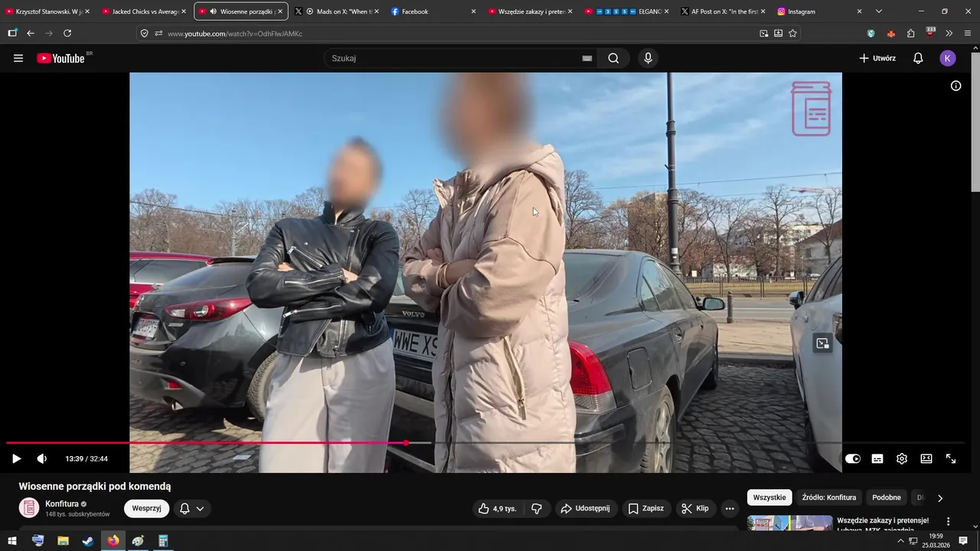The width and height of the screenshot is (980, 551).
Task: Open extension with 333 badge
Action: click(x=930, y=32)
